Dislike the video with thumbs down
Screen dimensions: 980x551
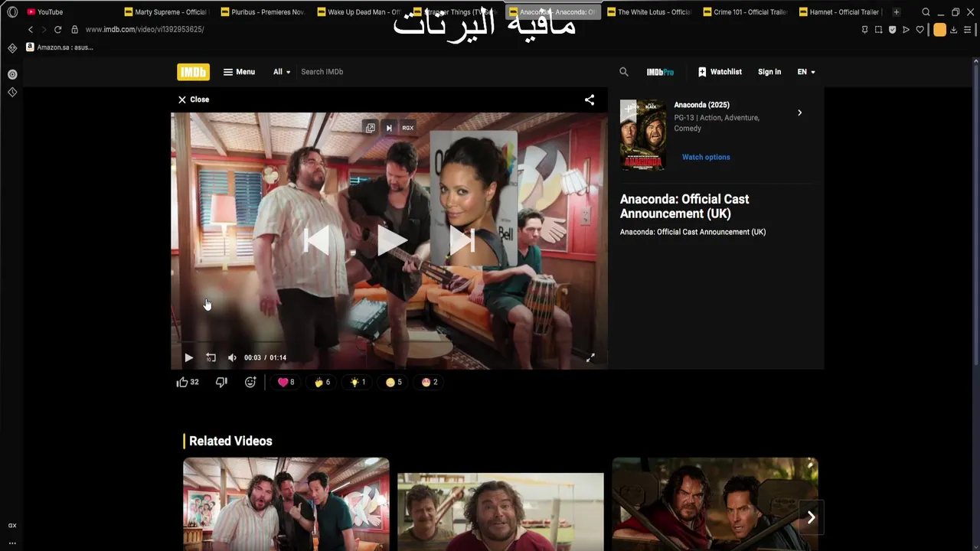221,382
